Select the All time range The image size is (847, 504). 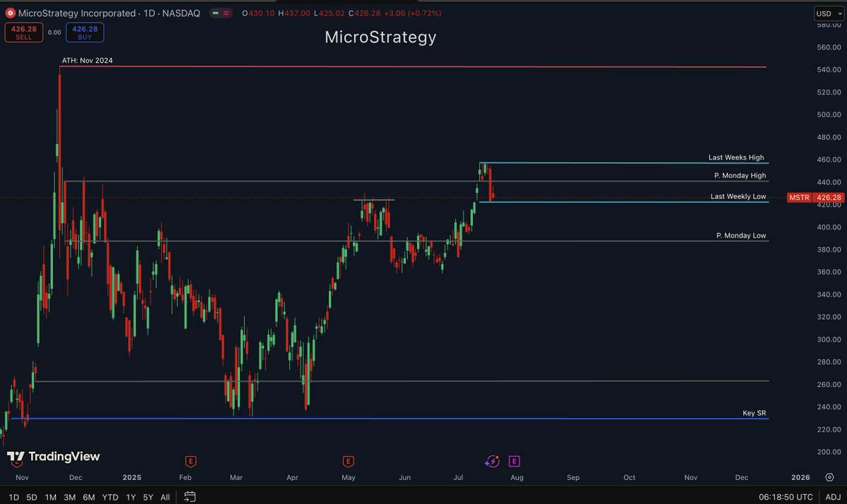(x=165, y=497)
